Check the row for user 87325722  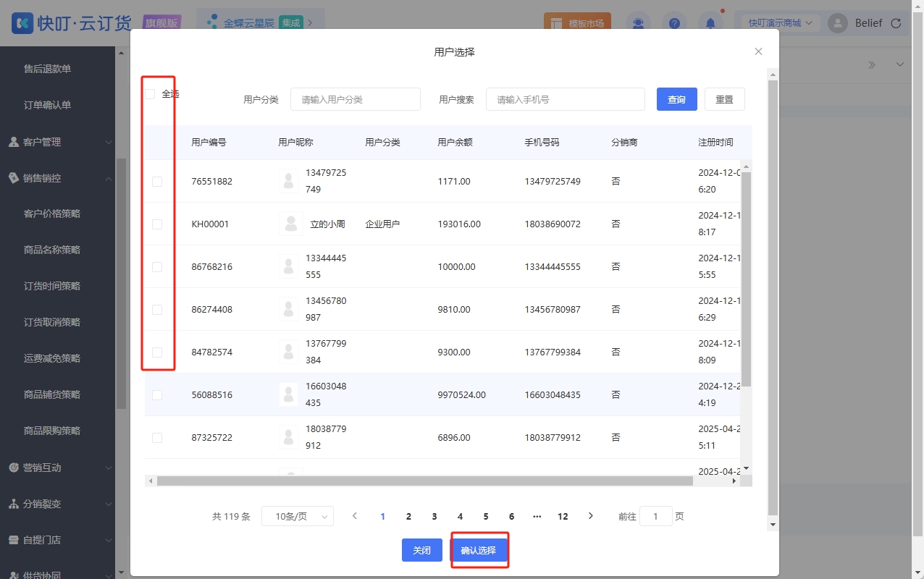click(157, 438)
